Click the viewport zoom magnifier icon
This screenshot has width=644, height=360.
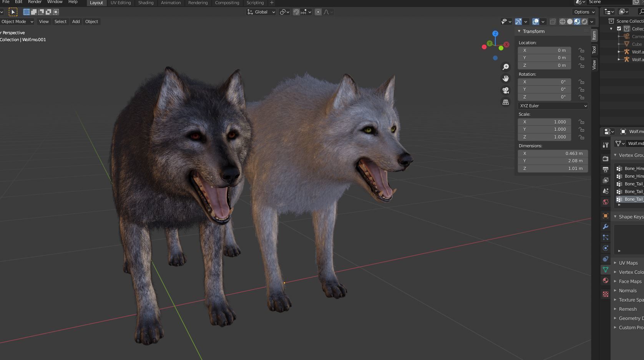(506, 67)
